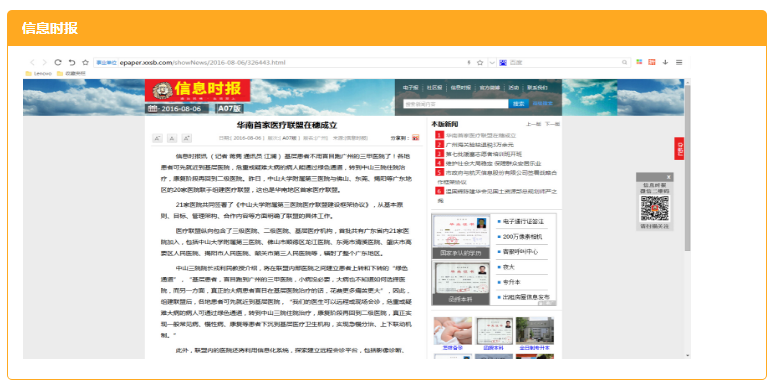This screenshot has height=388, width=776.
Task: Click the browser back arrow
Action: point(32,62)
